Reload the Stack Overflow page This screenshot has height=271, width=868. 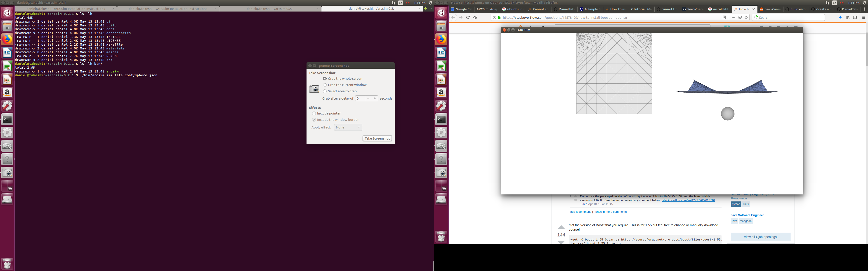click(x=468, y=18)
